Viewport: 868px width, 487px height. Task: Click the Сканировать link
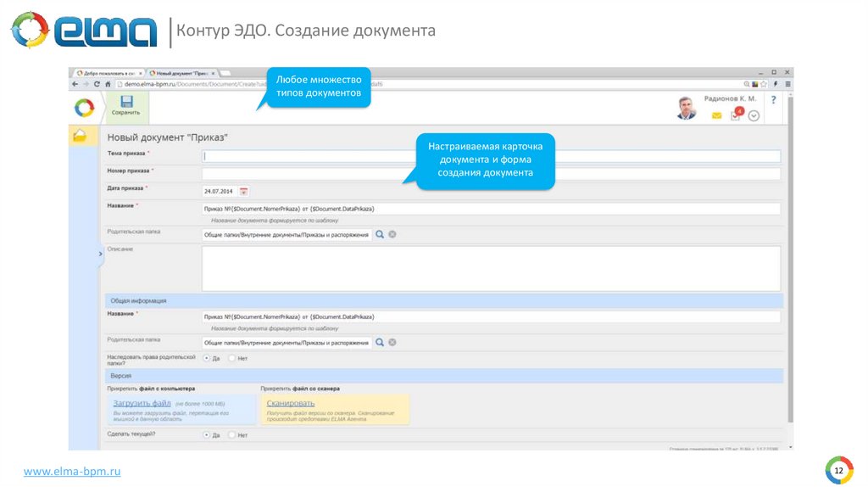291,403
